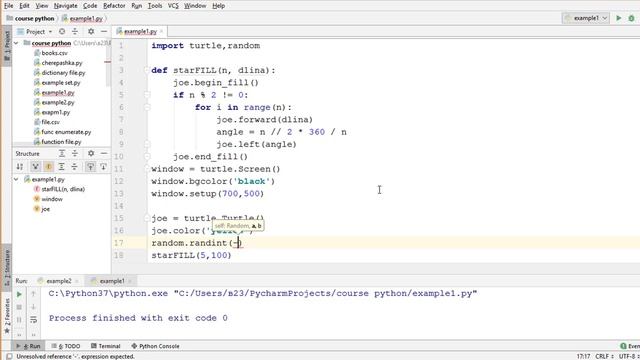Collapse all nodes in Structure toolbar
This screenshot has width=640, height=360.
(74, 167)
